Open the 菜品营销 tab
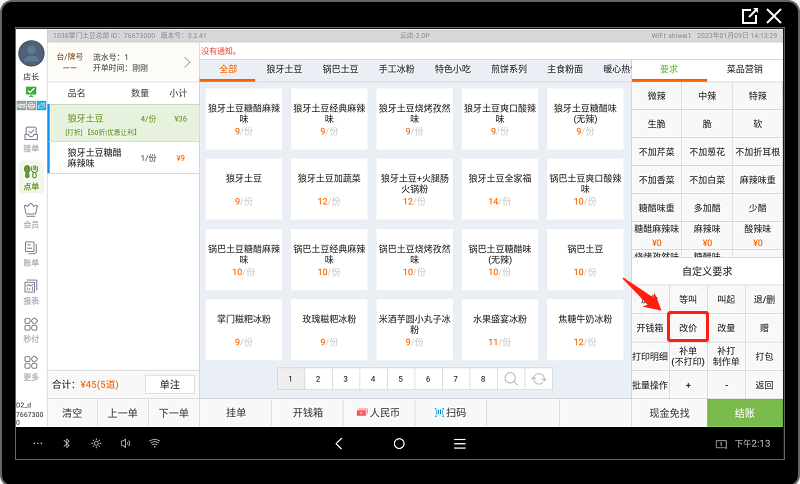800x484 pixels. 744,69
